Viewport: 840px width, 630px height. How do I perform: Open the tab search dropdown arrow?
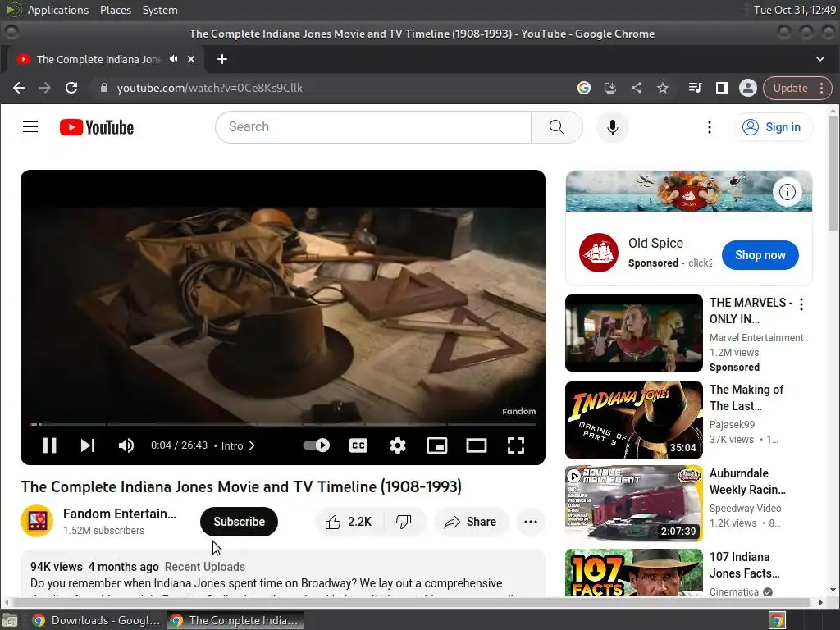click(820, 59)
